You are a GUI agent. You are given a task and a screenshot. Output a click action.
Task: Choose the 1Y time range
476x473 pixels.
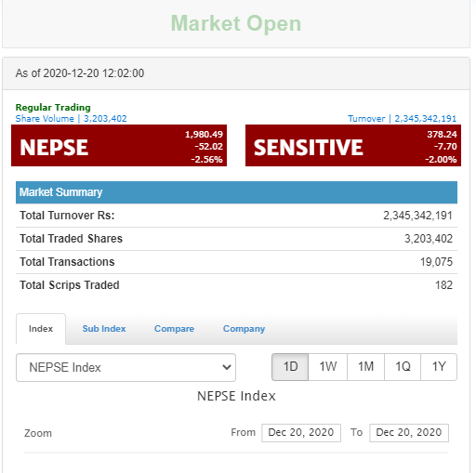pos(439,367)
